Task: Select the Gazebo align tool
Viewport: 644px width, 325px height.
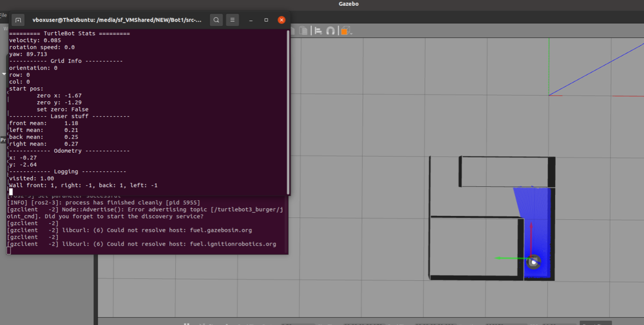Action: tap(318, 31)
